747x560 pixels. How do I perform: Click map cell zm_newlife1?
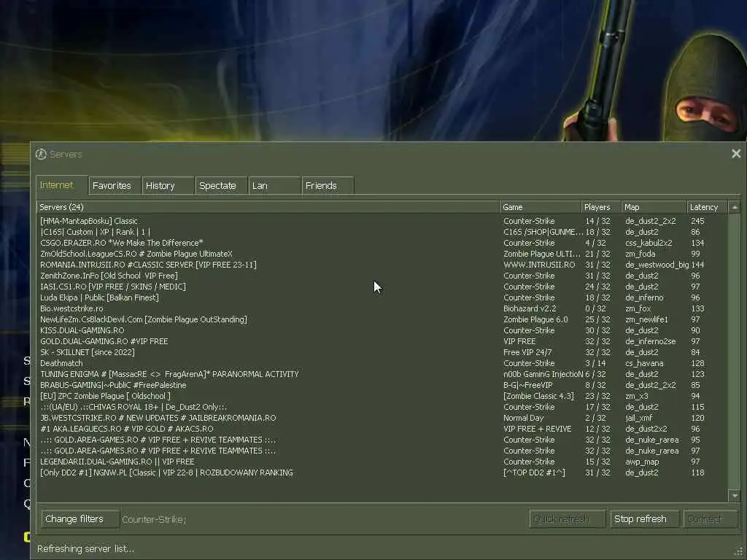646,319
